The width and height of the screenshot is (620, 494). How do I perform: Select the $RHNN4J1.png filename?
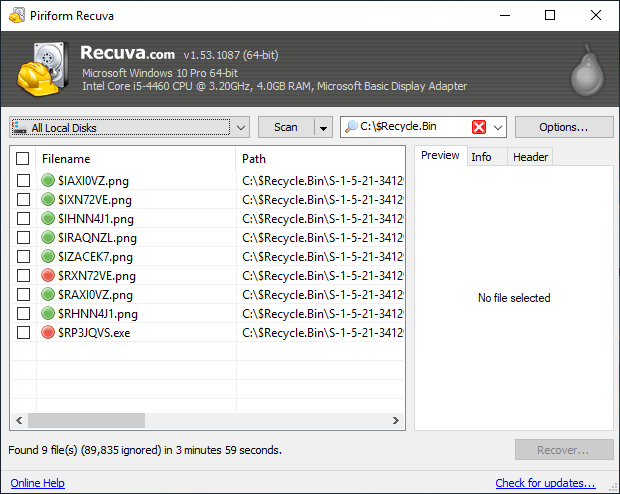point(98,314)
